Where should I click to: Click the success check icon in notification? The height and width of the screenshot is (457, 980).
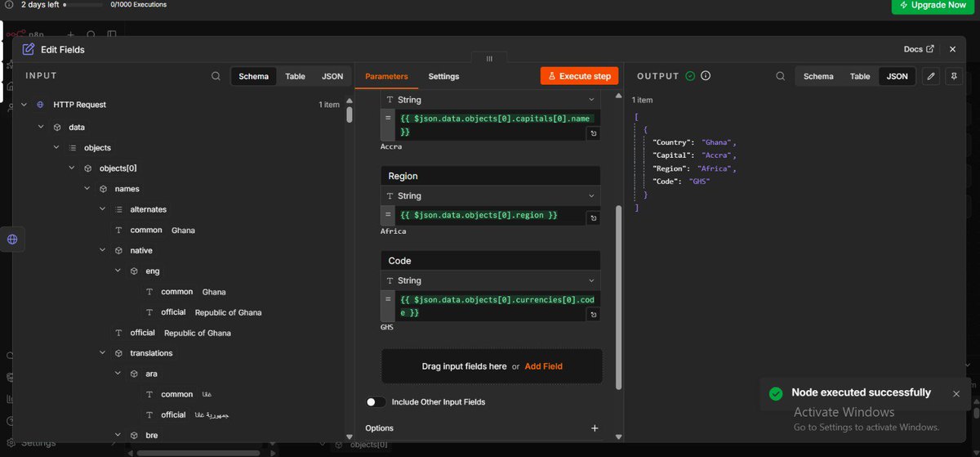click(776, 393)
